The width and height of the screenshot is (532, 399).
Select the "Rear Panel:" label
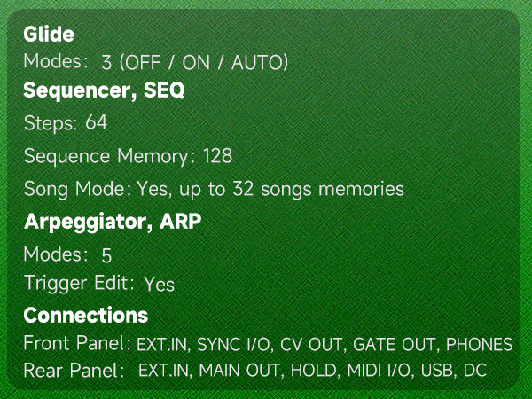point(74,370)
